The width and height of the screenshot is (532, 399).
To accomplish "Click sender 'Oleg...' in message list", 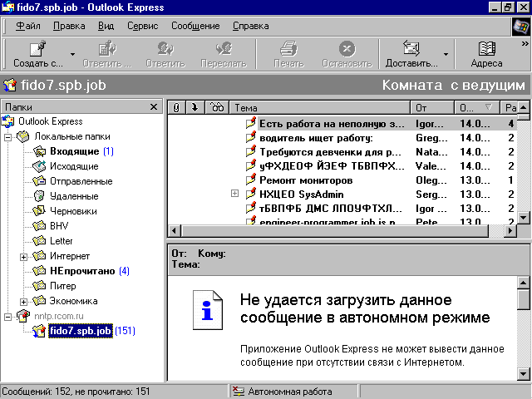I will (x=431, y=180).
